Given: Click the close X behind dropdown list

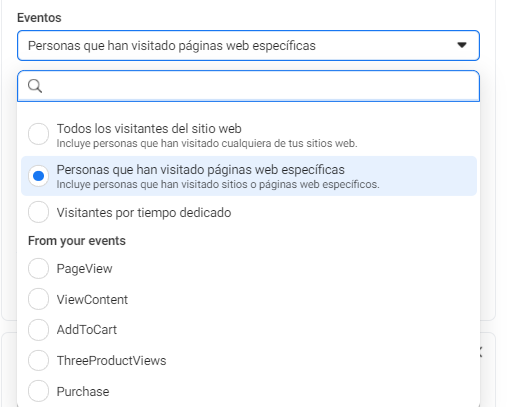Looking at the screenshot, I should pos(481,352).
